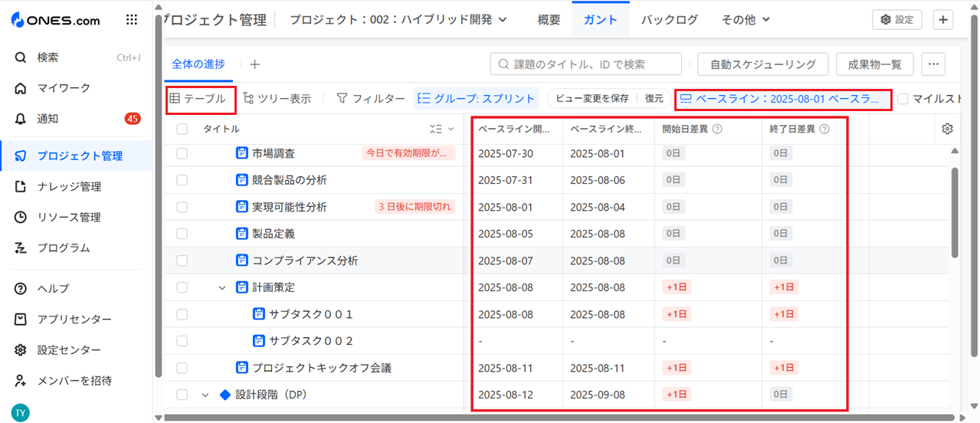Switch to the 概要 tab
The height and width of the screenshot is (423, 980).
click(x=549, y=20)
